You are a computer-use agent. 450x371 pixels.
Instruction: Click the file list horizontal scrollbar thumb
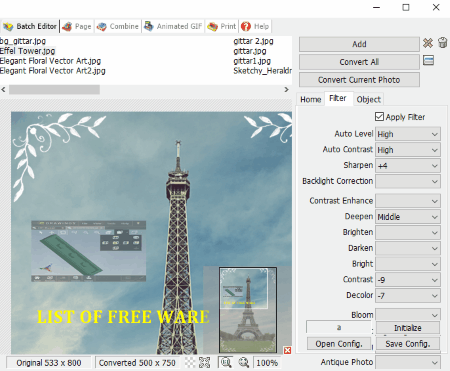coord(54,89)
